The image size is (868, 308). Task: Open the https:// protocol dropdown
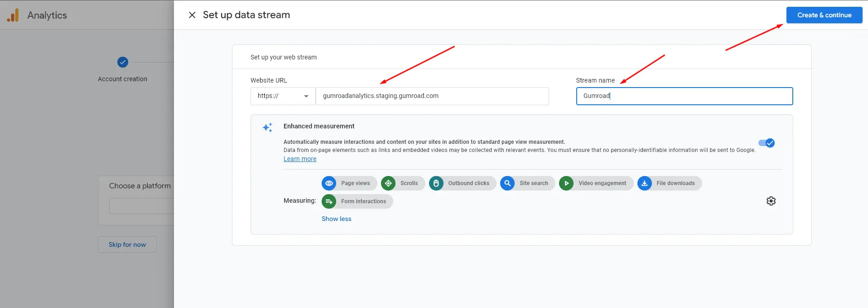point(283,96)
